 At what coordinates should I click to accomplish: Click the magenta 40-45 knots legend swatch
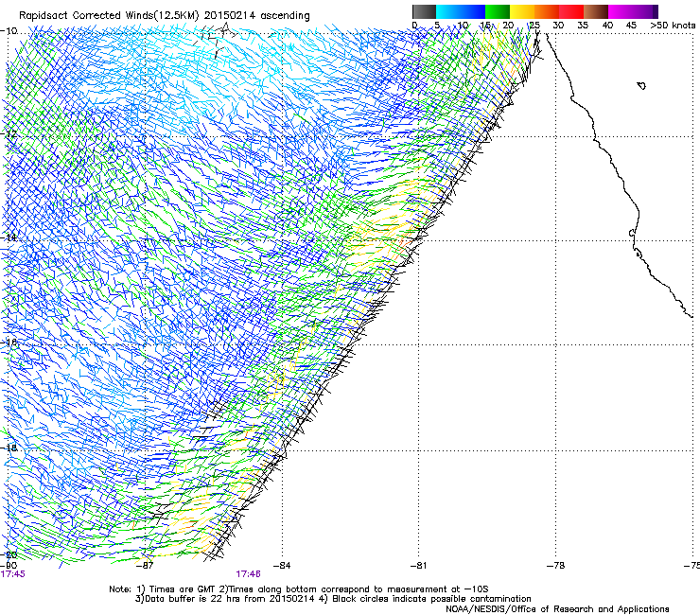pyautogui.click(x=621, y=11)
